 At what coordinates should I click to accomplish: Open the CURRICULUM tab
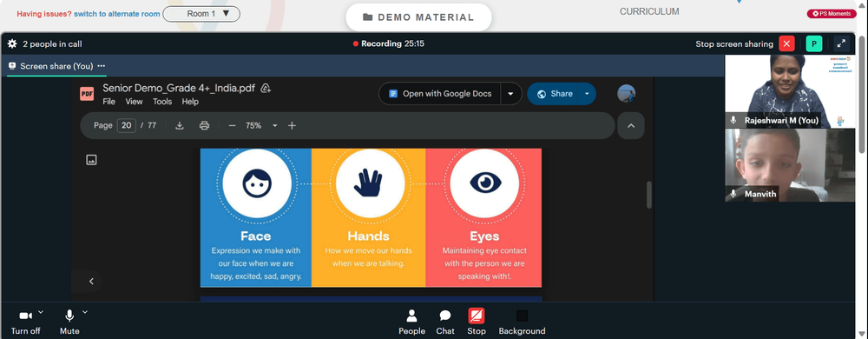tap(649, 11)
